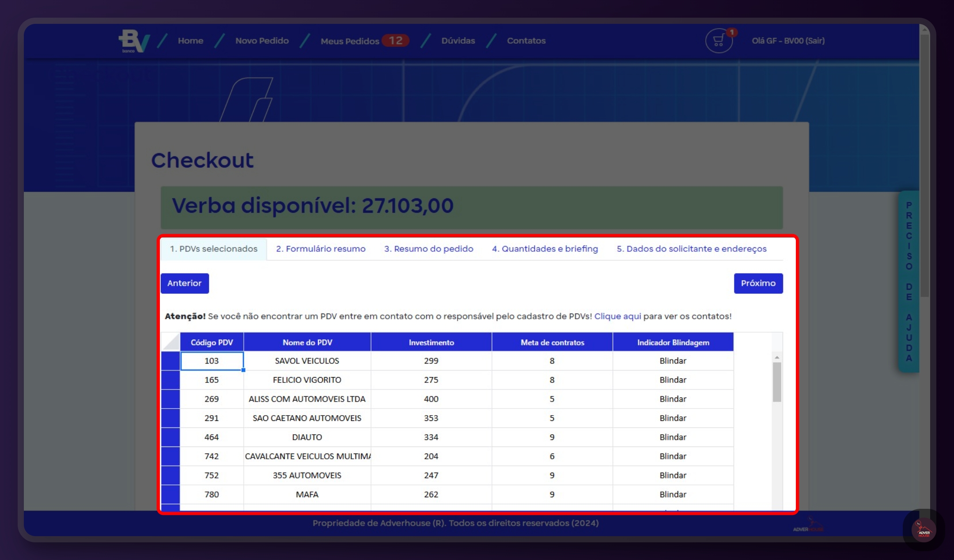Screen dimensions: 954x560
Task: Select code cell 464
Action: (x=212, y=437)
